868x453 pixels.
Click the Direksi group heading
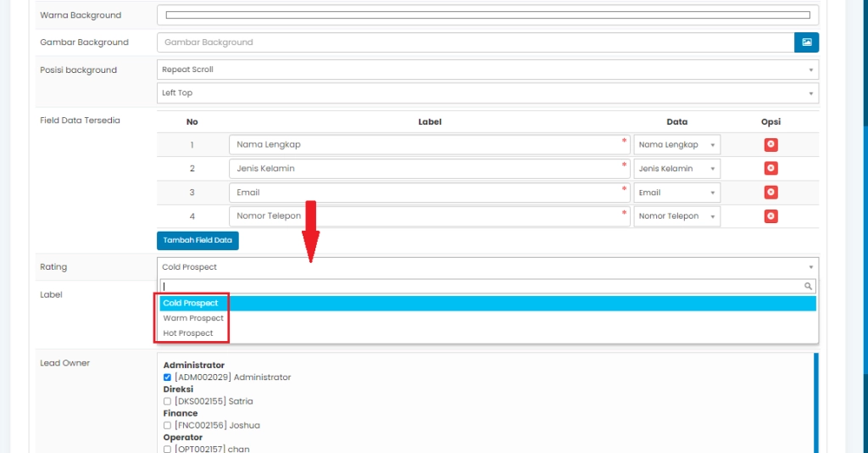(178, 389)
